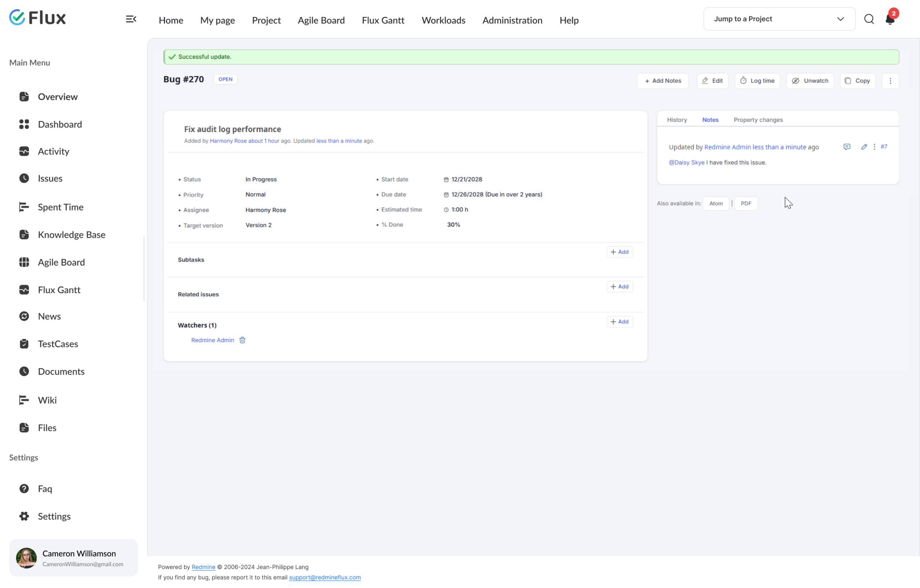Delete watcher Redmine Admin with trash icon
This screenshot has width=920, height=588.
pos(242,340)
